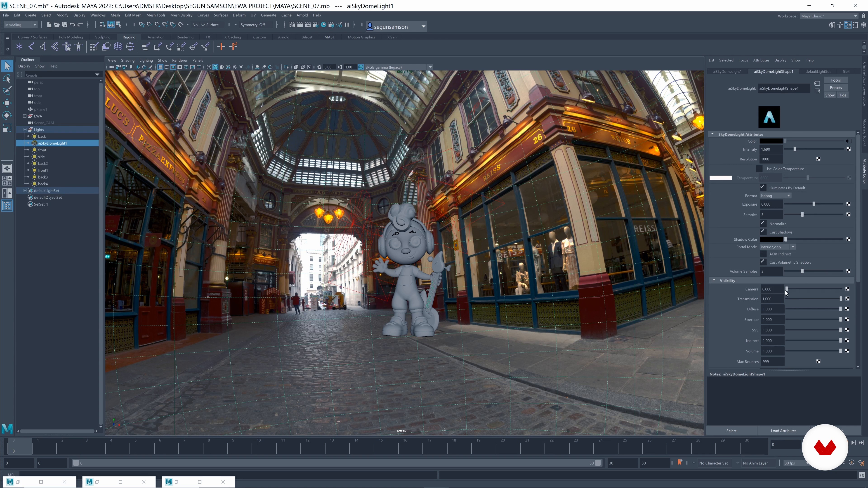
Task: Switch to the Poly Modeling shelf tab
Action: pos(71,37)
